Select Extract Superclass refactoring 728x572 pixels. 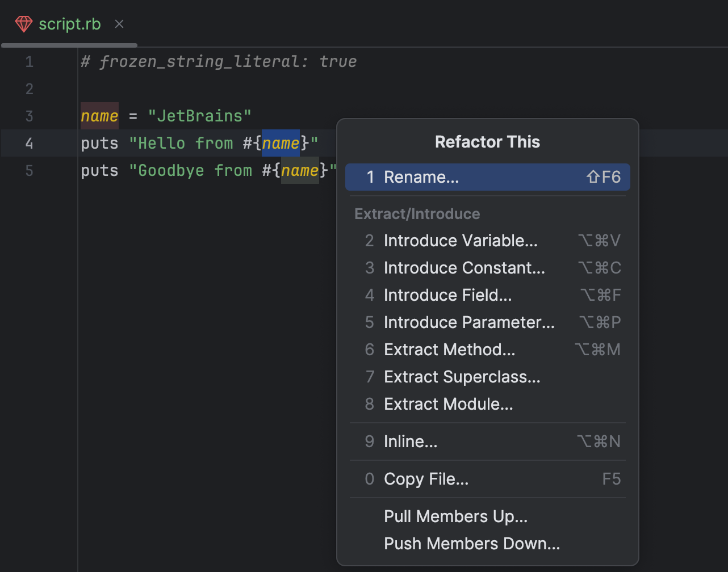click(x=462, y=377)
